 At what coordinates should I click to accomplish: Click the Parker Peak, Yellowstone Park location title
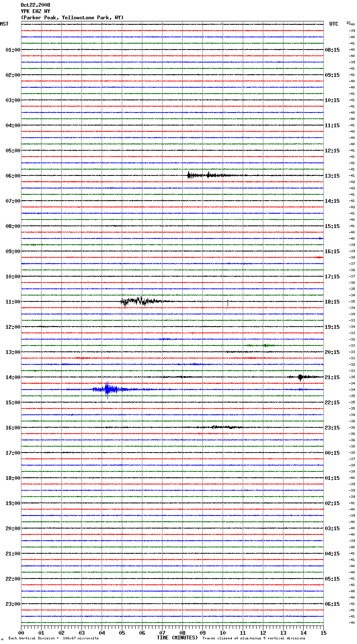72,18
